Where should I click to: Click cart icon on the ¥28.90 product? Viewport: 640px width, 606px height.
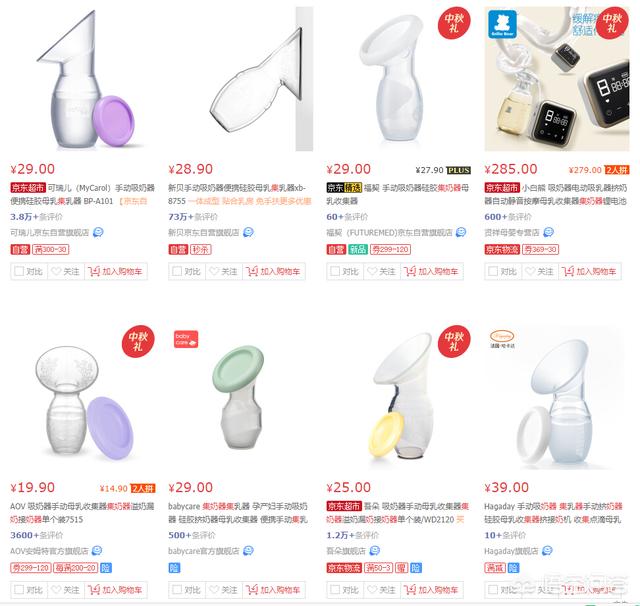pos(252,271)
